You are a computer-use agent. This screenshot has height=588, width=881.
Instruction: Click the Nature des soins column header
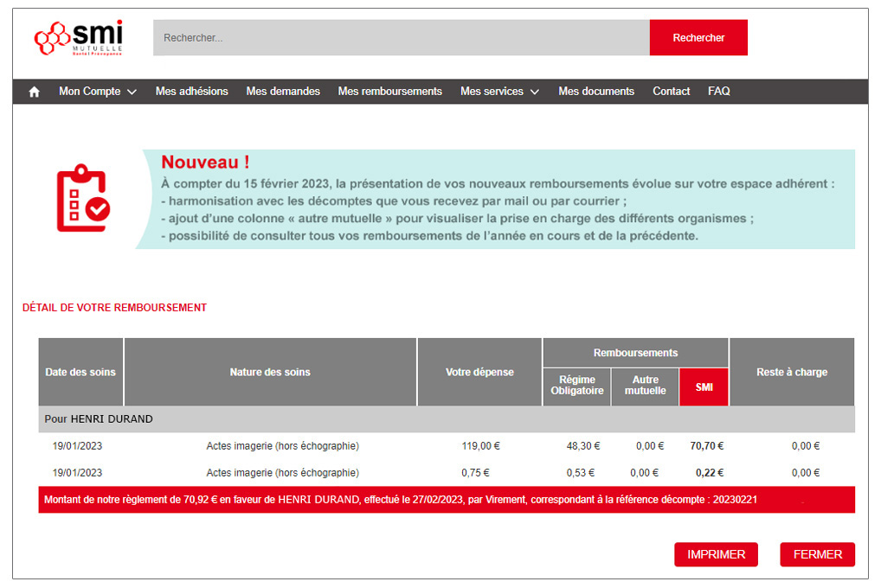pos(270,372)
